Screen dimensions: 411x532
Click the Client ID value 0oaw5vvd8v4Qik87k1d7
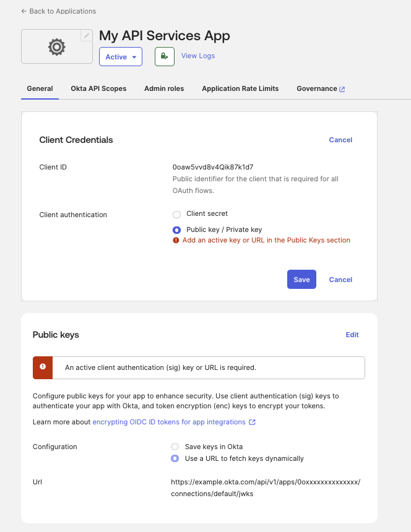tap(213, 167)
